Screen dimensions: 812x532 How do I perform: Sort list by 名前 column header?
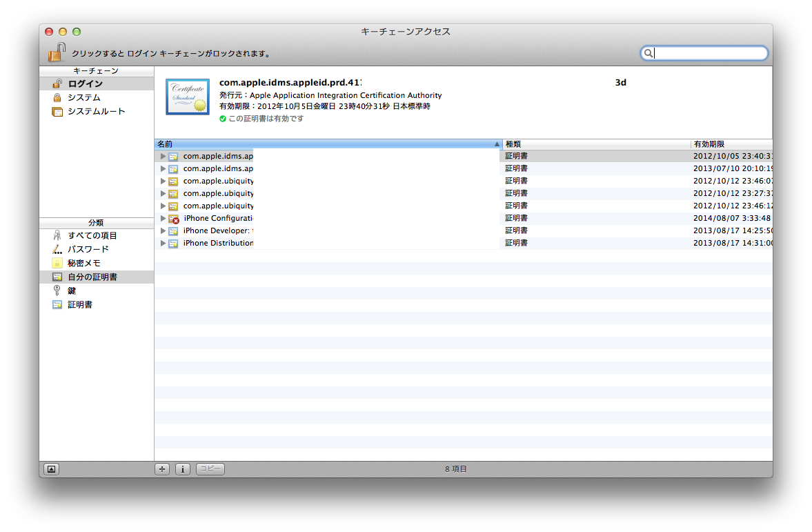(328, 144)
